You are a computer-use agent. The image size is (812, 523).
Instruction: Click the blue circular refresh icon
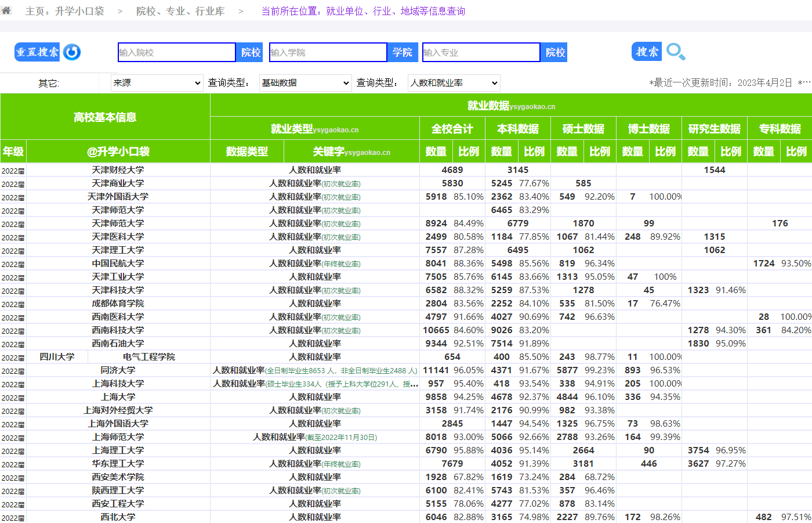(x=72, y=52)
